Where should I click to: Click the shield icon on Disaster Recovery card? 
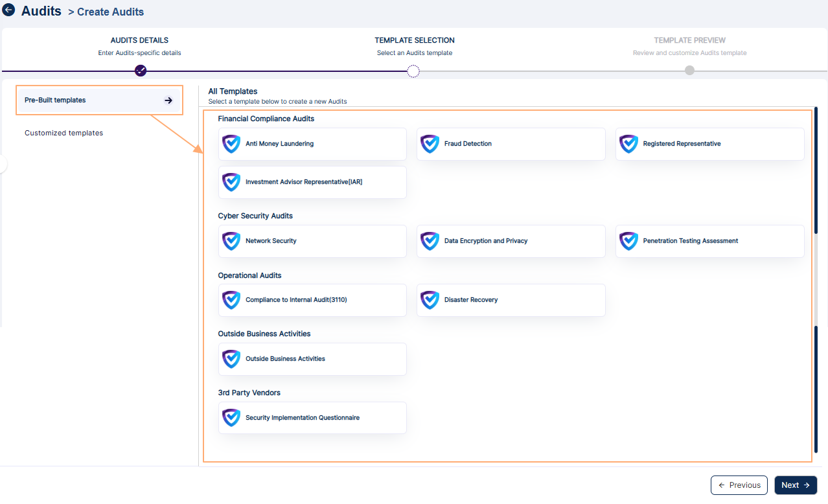[430, 300]
